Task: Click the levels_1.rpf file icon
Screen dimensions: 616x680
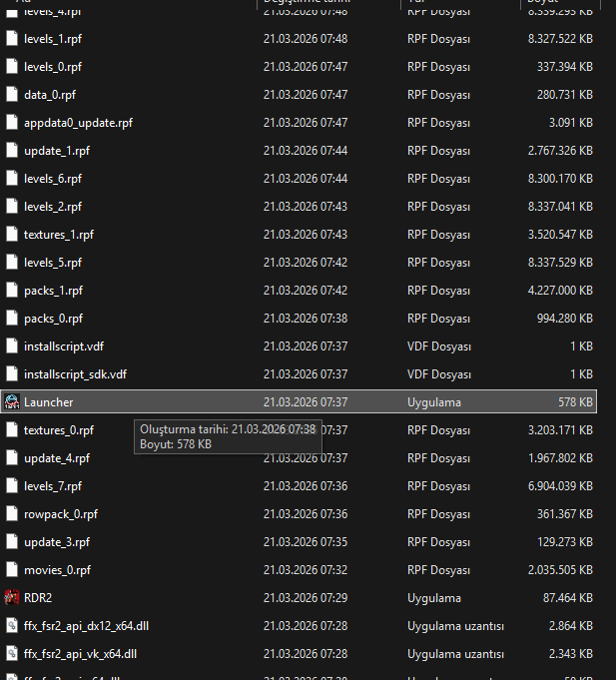Action: (x=12, y=39)
